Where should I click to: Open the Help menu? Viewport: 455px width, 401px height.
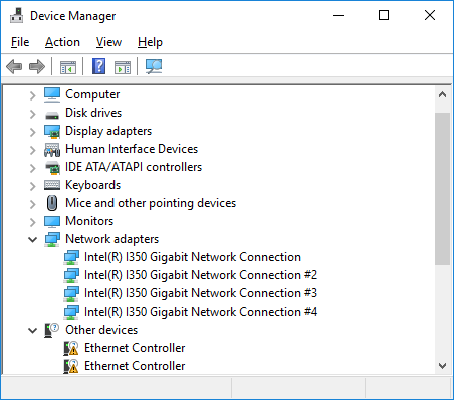point(150,42)
